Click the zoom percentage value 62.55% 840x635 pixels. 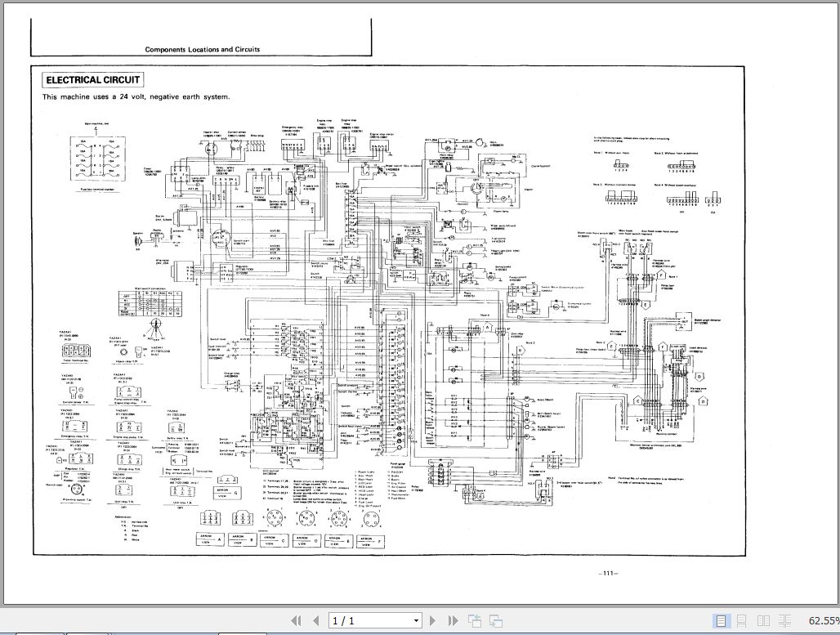coord(823,621)
